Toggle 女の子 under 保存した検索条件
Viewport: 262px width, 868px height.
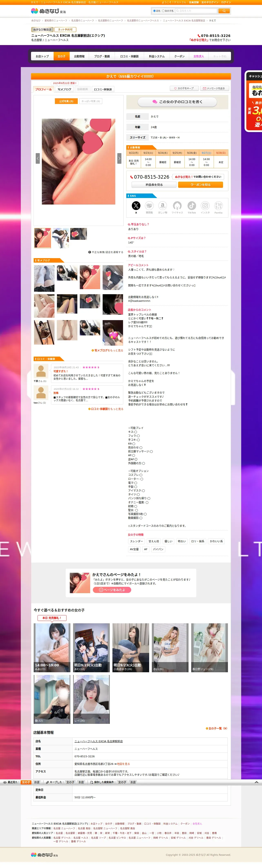tap(122, 782)
